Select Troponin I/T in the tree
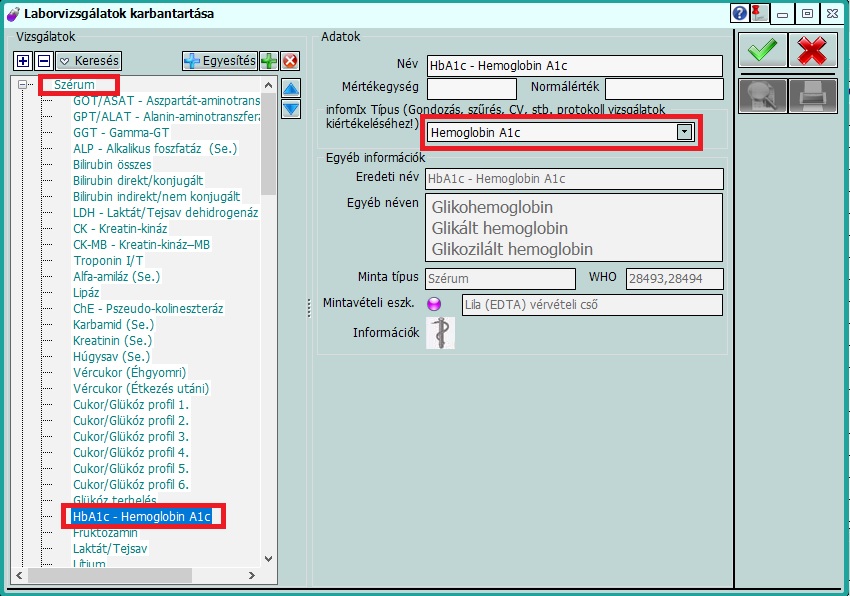 pos(108,260)
